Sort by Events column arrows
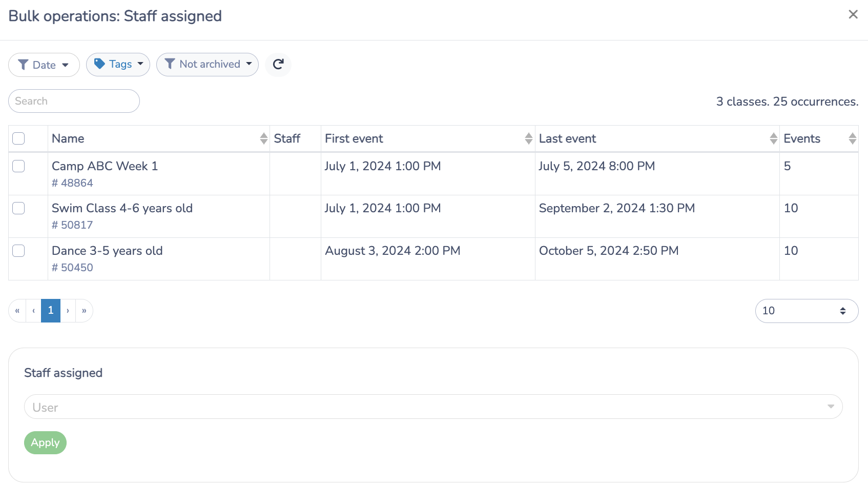This screenshot has height=484, width=868. (852, 138)
